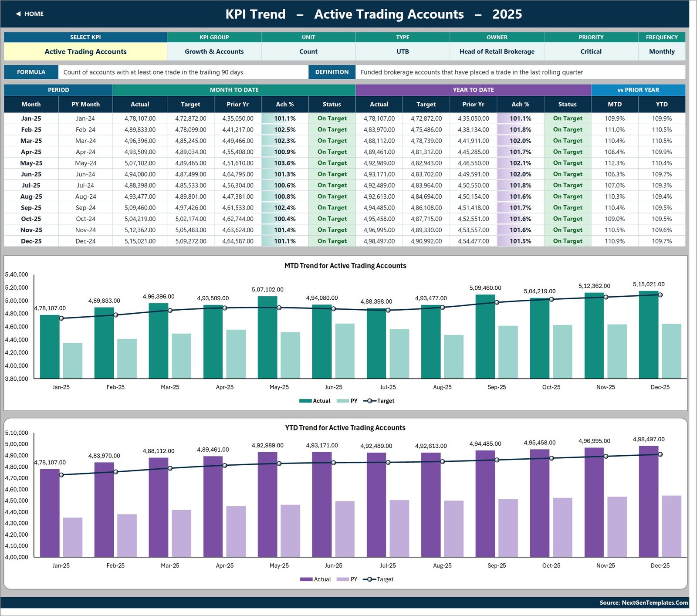Click the Oct-25 axis label in MTD chart
This screenshot has width=697, height=616.
pos(551,387)
